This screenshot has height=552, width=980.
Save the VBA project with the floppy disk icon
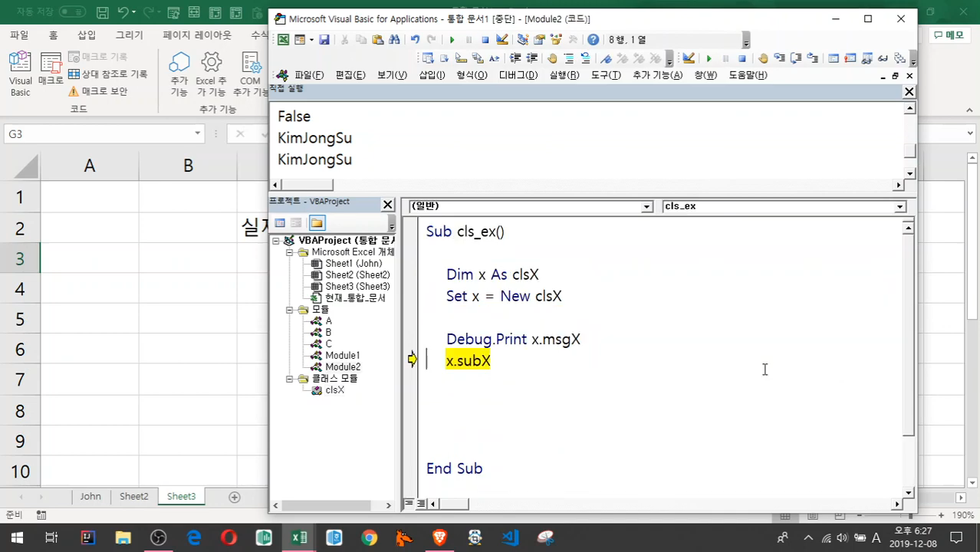324,40
